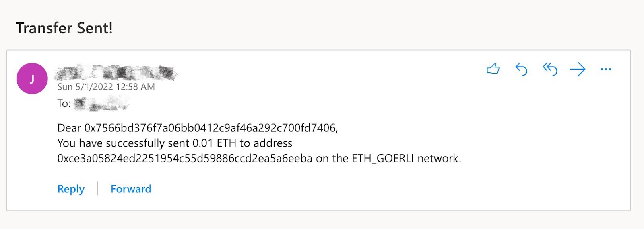Click the "0.01" amount in the message

[202, 143]
